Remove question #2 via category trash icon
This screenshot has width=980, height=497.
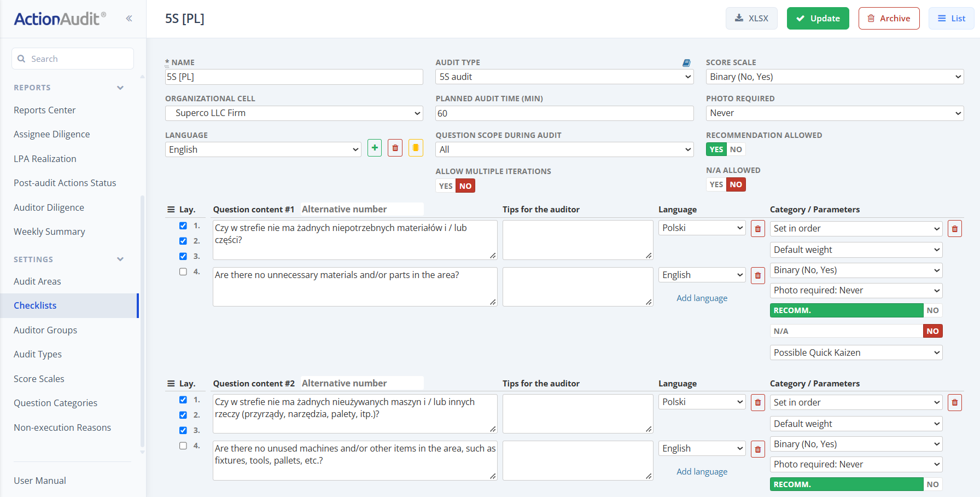click(955, 403)
